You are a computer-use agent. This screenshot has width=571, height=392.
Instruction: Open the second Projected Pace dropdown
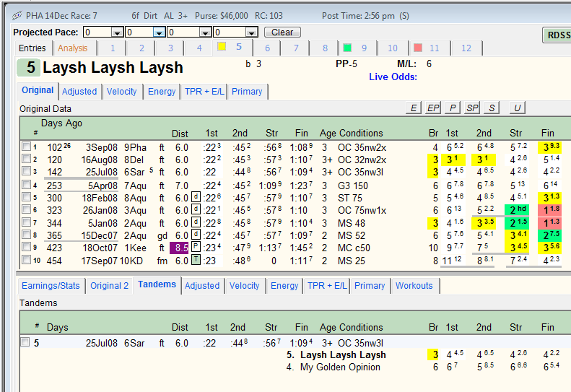159,32
